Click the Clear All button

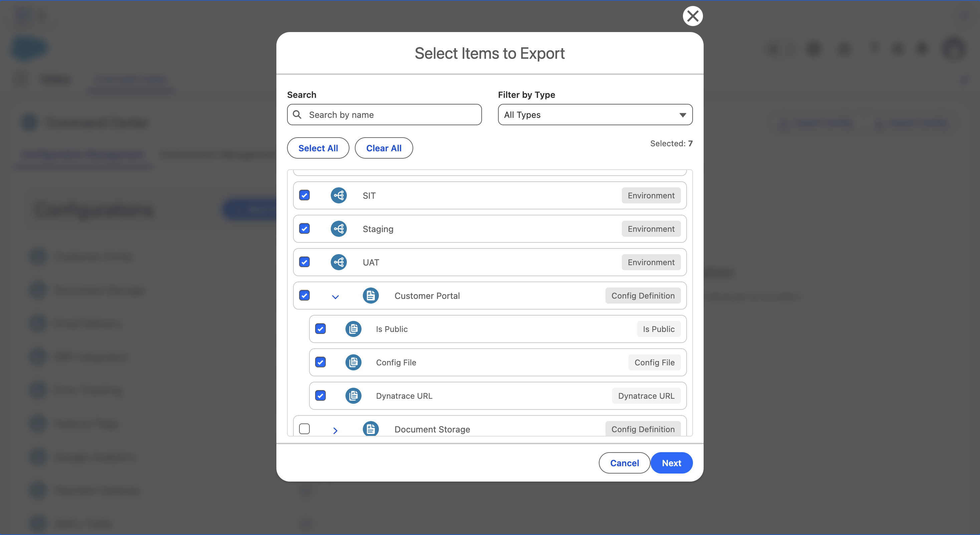pos(384,148)
